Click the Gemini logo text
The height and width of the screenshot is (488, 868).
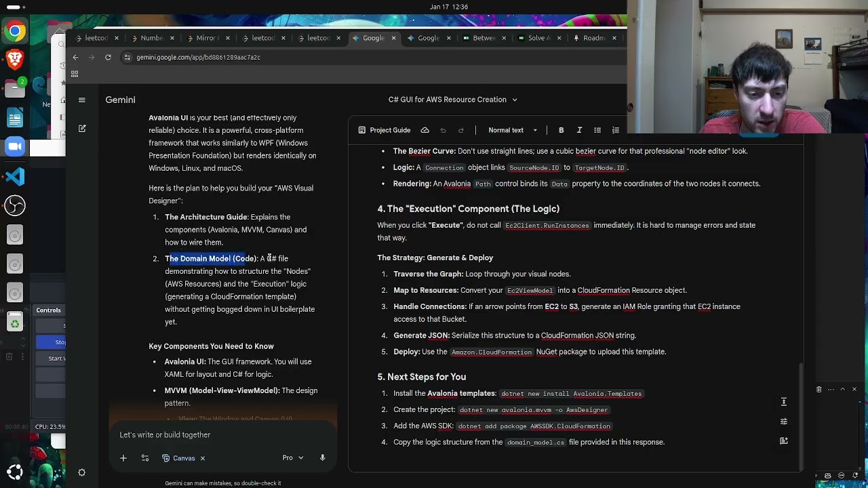click(120, 100)
